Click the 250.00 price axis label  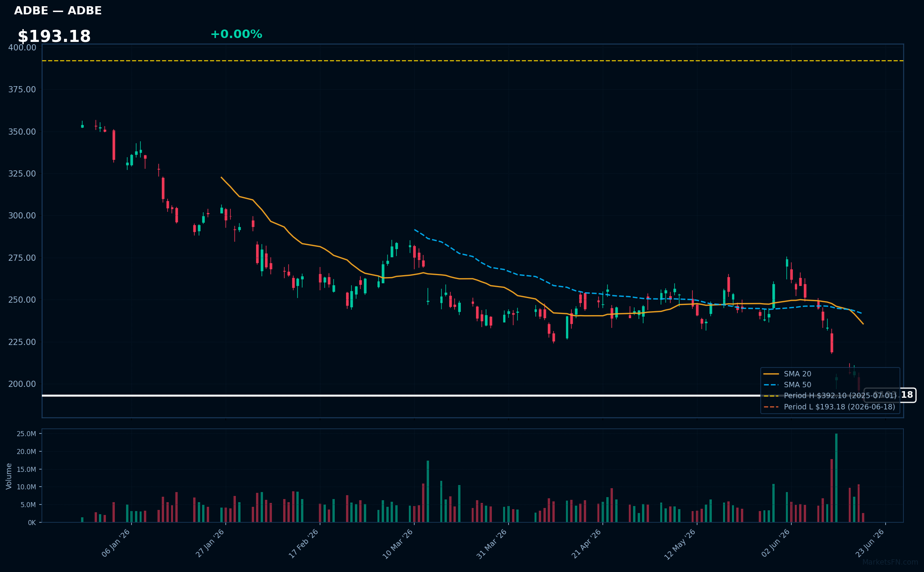tap(22, 300)
